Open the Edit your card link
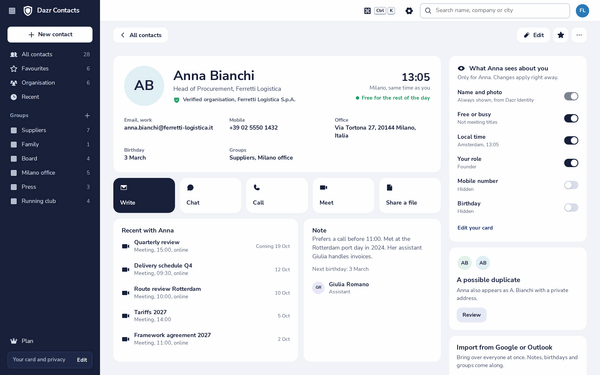600x375 pixels. [x=475, y=228]
